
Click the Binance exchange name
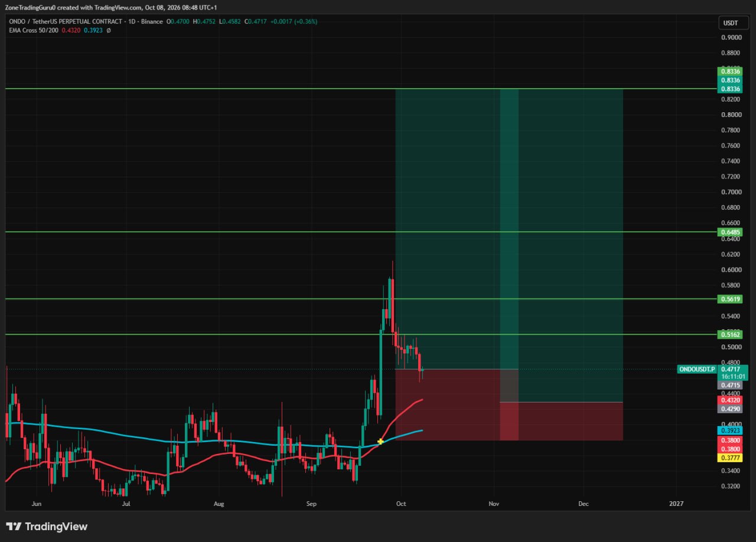(x=152, y=22)
